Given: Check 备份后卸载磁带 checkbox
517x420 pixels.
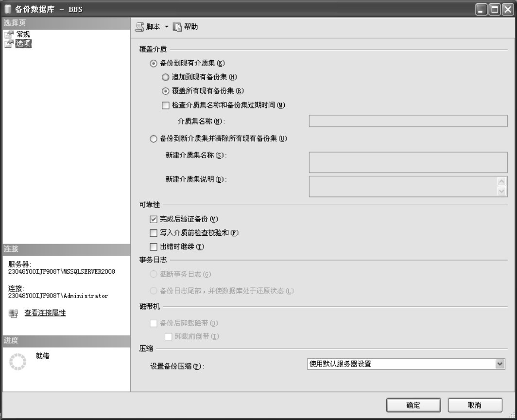Looking at the screenshot, I should [154, 323].
